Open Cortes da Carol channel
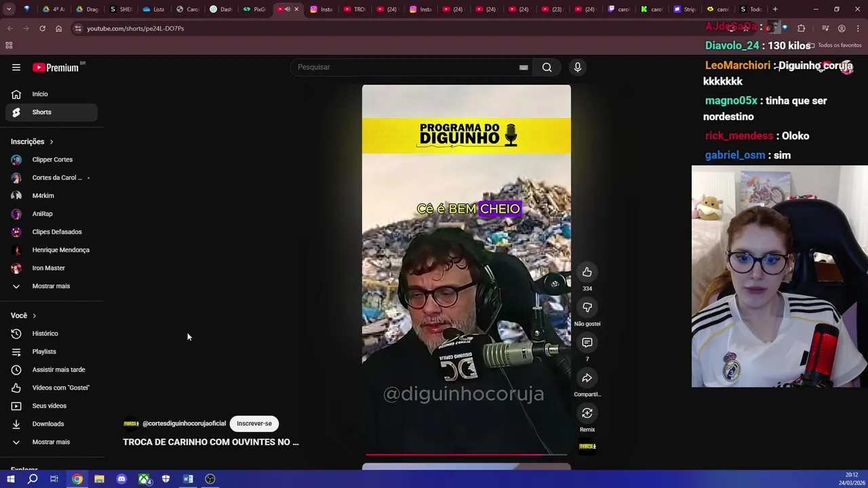Screen dimensions: 868x488 pyautogui.click(x=52, y=178)
